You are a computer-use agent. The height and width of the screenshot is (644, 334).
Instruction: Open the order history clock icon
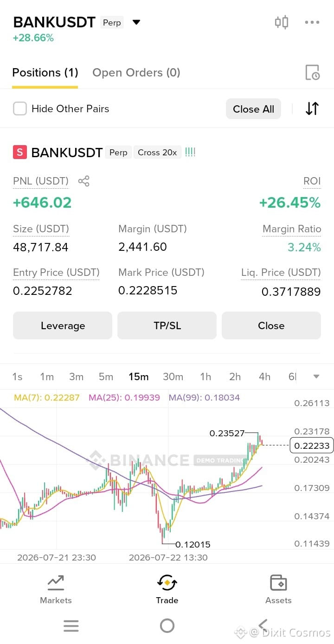tap(312, 72)
